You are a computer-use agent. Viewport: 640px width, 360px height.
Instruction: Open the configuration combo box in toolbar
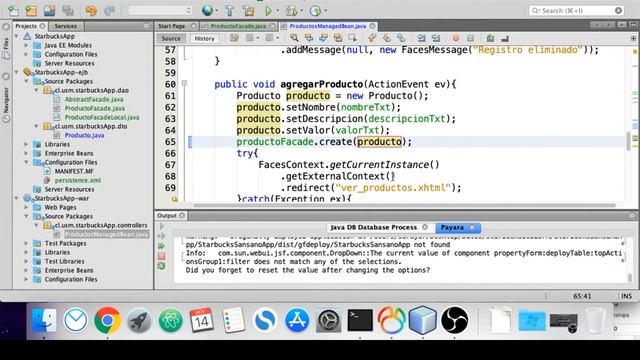[160, 11]
